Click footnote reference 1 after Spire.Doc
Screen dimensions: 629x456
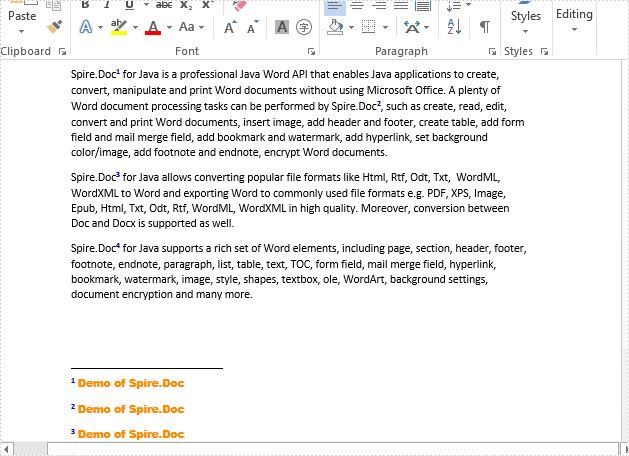coord(118,72)
